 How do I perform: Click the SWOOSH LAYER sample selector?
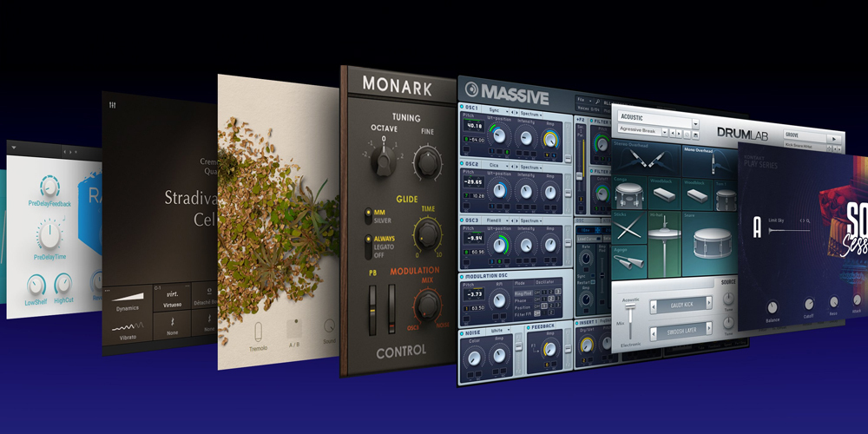pyautogui.click(x=681, y=331)
